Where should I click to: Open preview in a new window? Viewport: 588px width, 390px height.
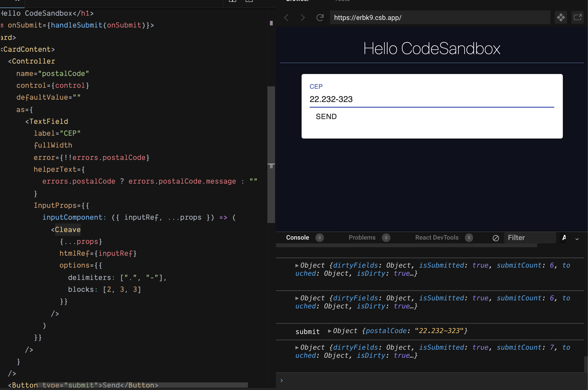578,17
